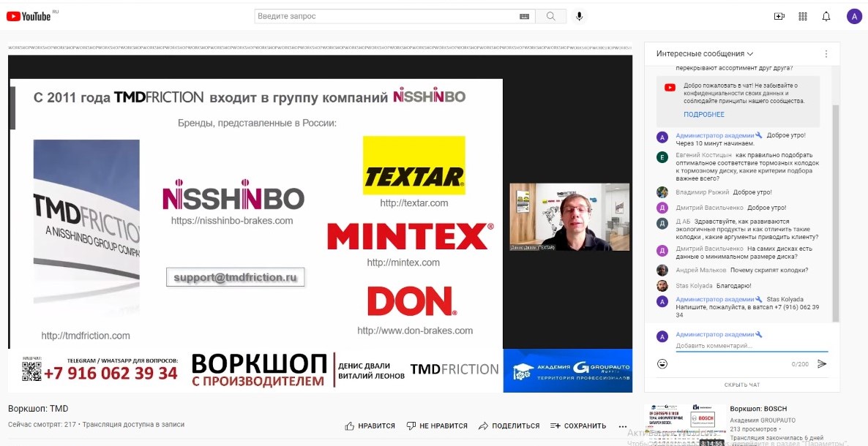The height and width of the screenshot is (446, 868).
Task: Click the on-screen keyboard icon in search box
Action: (524, 17)
